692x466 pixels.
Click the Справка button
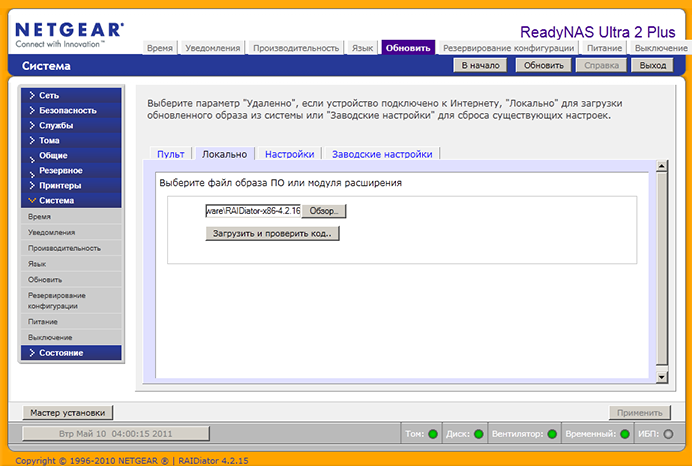pyautogui.click(x=601, y=65)
